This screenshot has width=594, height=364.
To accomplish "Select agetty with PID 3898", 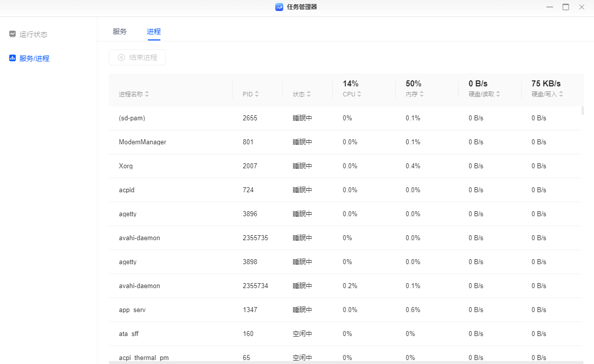I will click(x=128, y=262).
